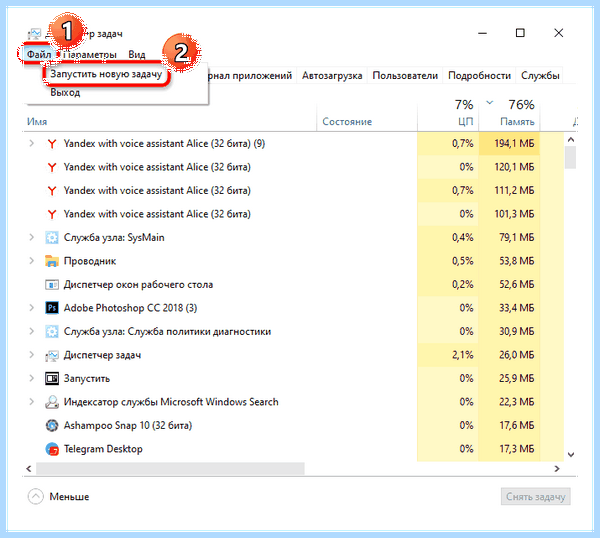Click the vertical scrollbar thumb
Viewport: 600px width, 538px height.
pyautogui.click(x=571, y=157)
